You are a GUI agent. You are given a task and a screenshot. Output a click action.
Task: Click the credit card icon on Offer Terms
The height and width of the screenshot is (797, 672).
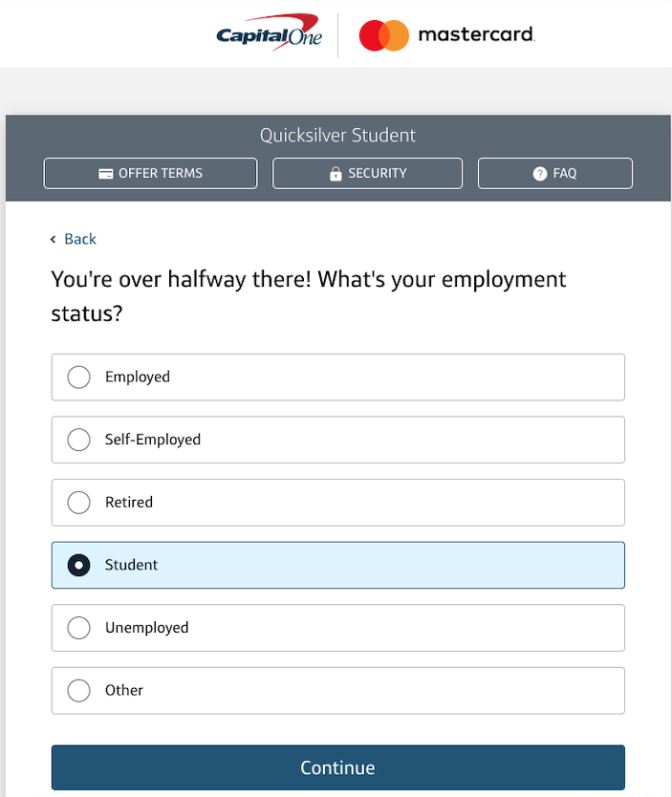point(105,173)
